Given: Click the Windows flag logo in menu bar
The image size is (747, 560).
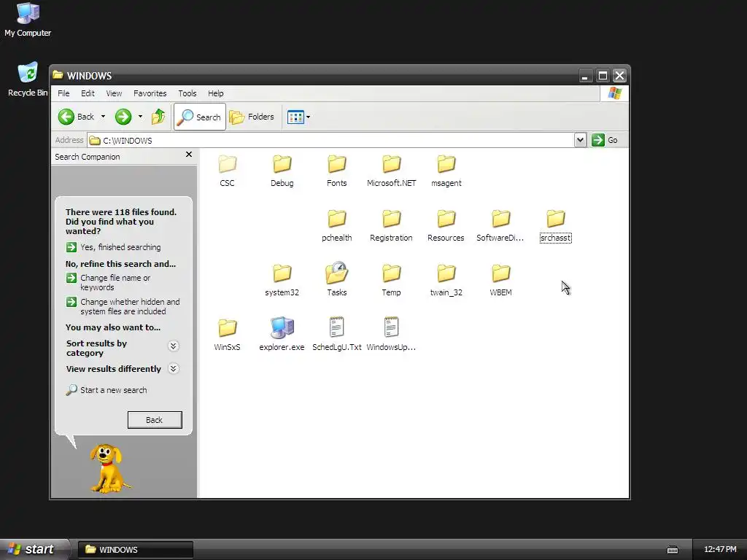Looking at the screenshot, I should (x=614, y=93).
